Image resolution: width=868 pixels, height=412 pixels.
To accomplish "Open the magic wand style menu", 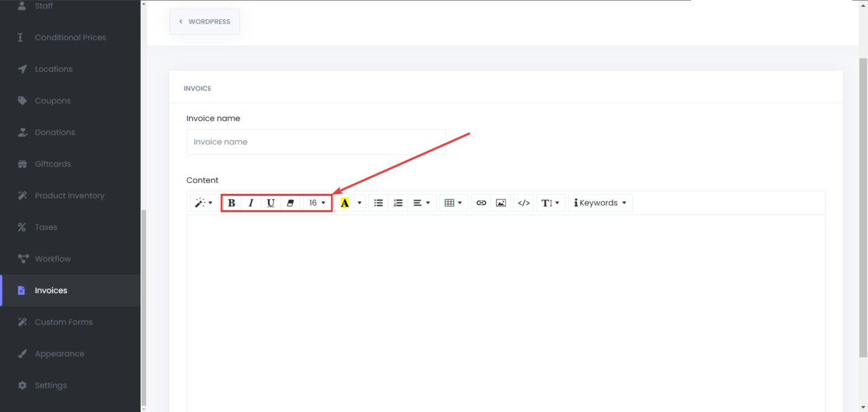I will pos(203,203).
